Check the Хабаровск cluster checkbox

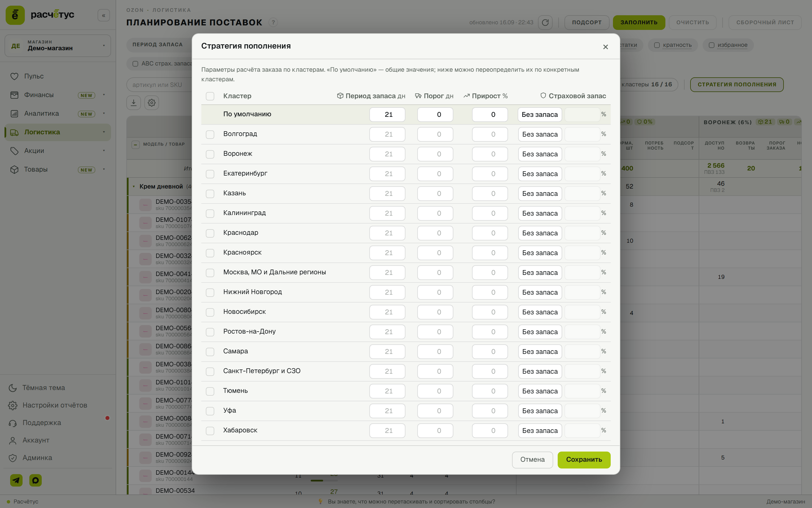[210, 431]
